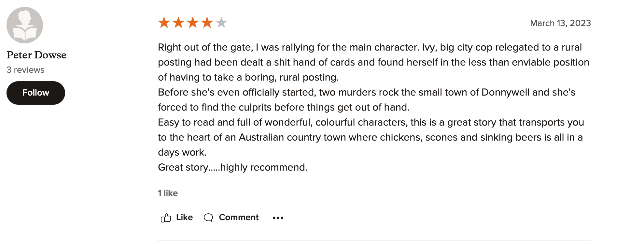Image resolution: width=644 pixels, height=244 pixels.
Task: Click the second orange rating star
Action: coord(178,23)
